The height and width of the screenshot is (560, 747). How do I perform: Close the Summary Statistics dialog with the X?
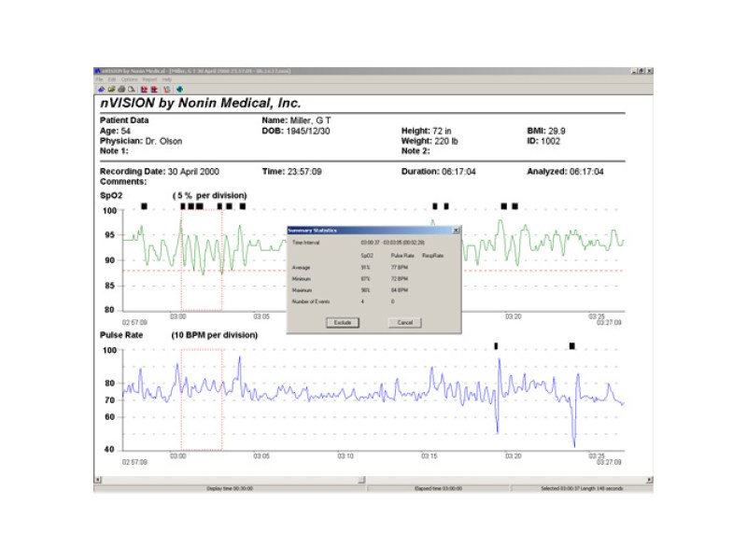[456, 231]
